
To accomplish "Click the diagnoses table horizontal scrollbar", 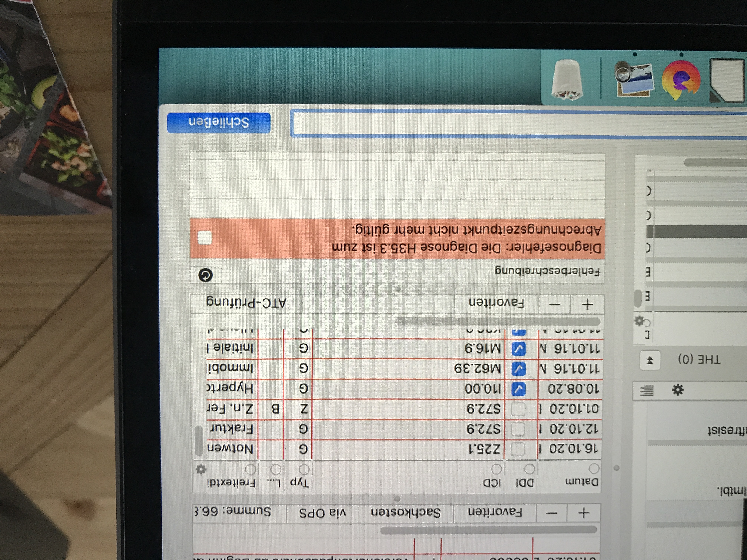I will pyautogui.click(x=497, y=321).
